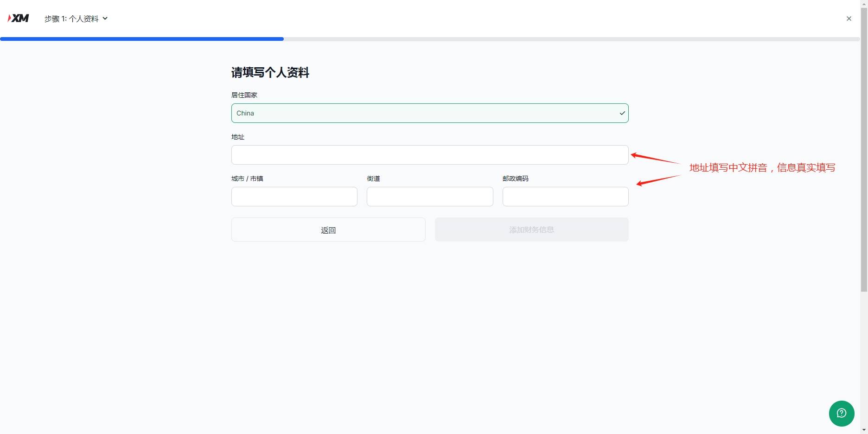Click the green checkmark in the country field

[x=622, y=113]
